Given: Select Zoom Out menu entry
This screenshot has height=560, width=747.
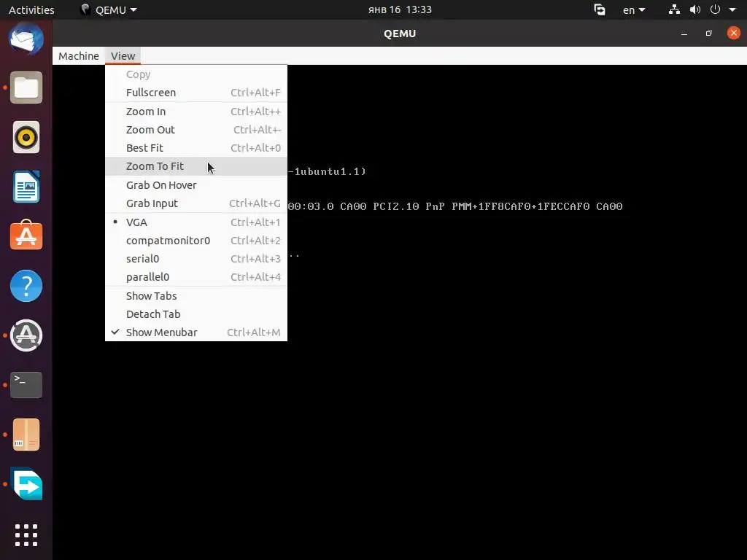Looking at the screenshot, I should tap(196, 130).
